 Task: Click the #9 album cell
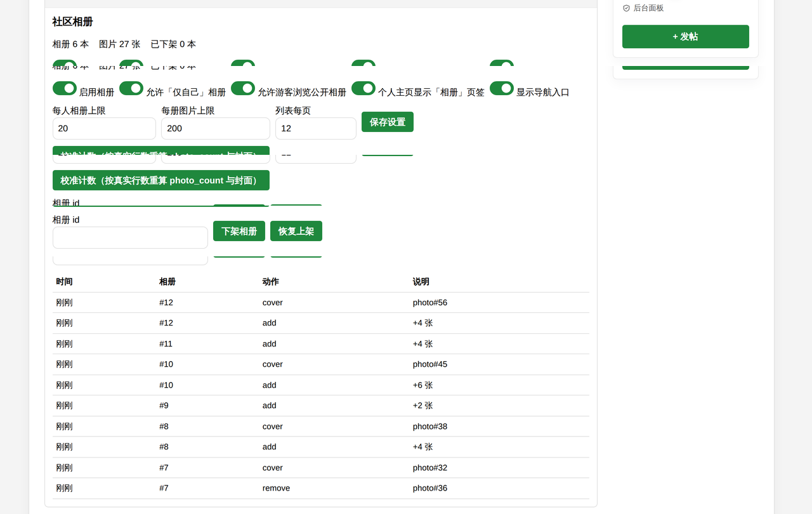(164, 405)
